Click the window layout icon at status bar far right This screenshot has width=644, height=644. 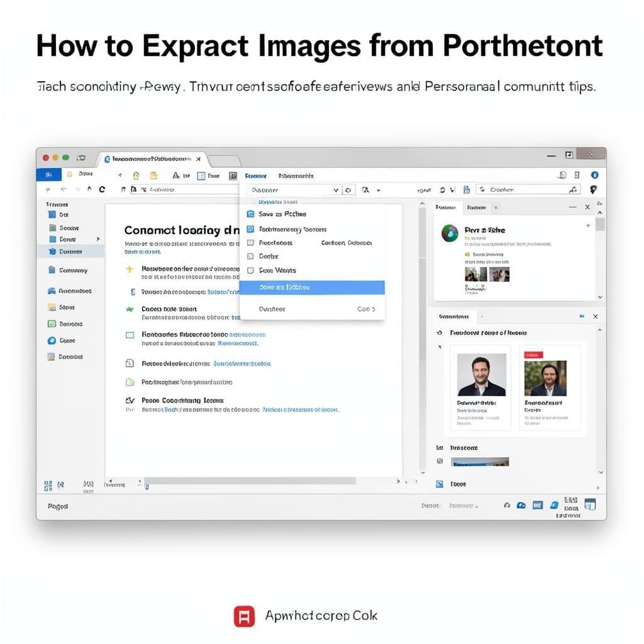pyautogui.click(x=590, y=504)
